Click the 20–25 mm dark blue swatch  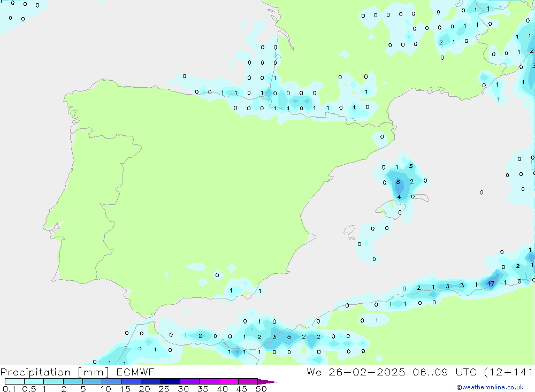click(151, 381)
